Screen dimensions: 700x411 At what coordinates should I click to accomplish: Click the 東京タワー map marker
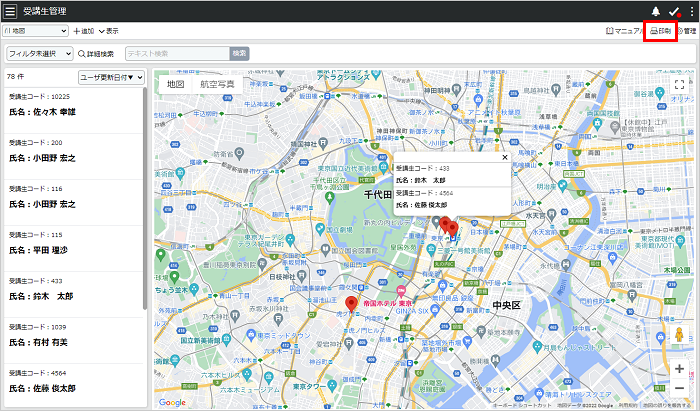coord(332,385)
